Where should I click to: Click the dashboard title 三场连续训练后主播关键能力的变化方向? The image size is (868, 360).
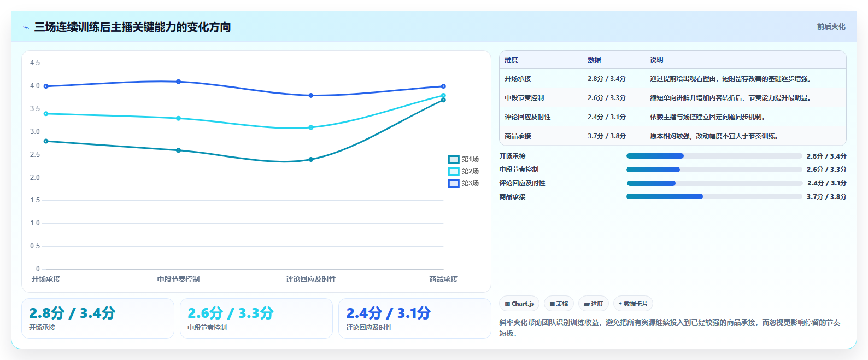132,27
